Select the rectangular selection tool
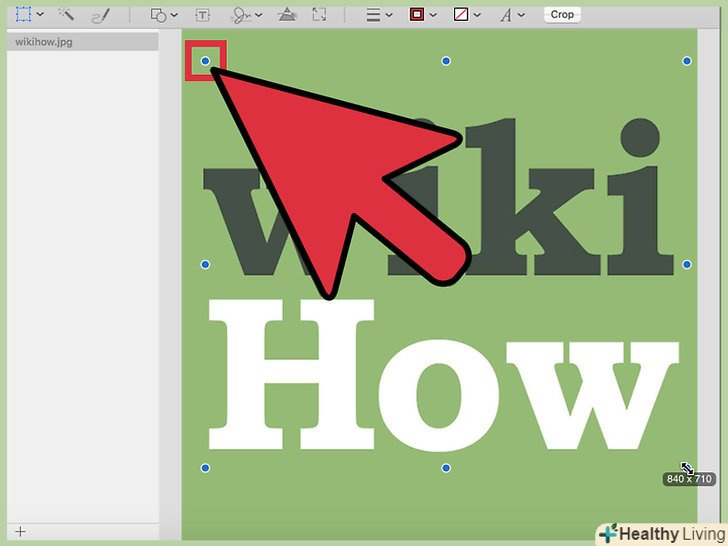The width and height of the screenshot is (728, 546). pos(23,14)
